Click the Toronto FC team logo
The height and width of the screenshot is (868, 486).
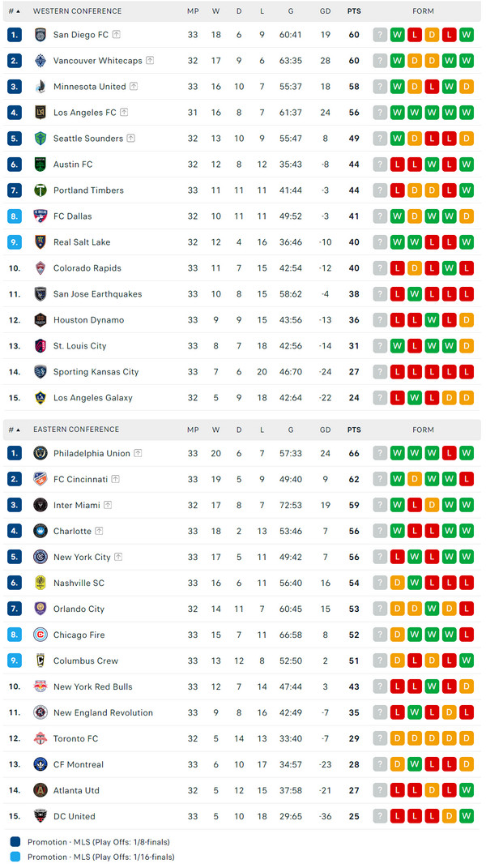tap(40, 739)
